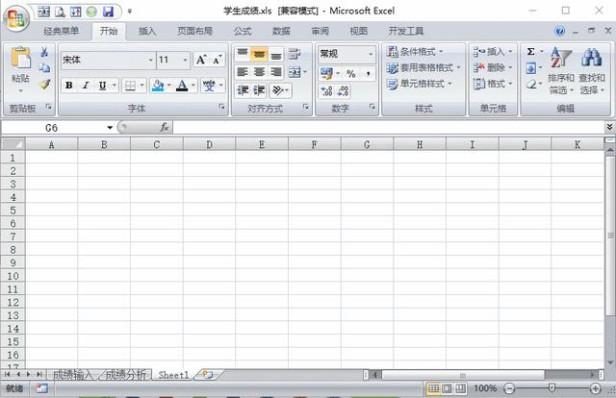Viewport: 616px width, 398px height.
Task: Click the AutoSum sigma icon
Action: tap(531, 51)
